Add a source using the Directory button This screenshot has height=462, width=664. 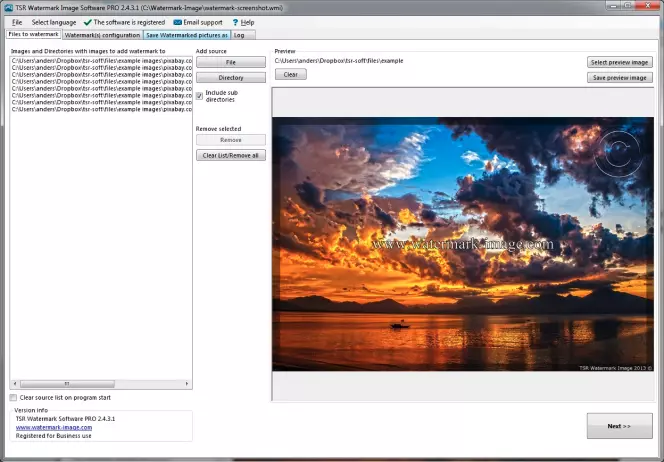pyautogui.click(x=231, y=77)
